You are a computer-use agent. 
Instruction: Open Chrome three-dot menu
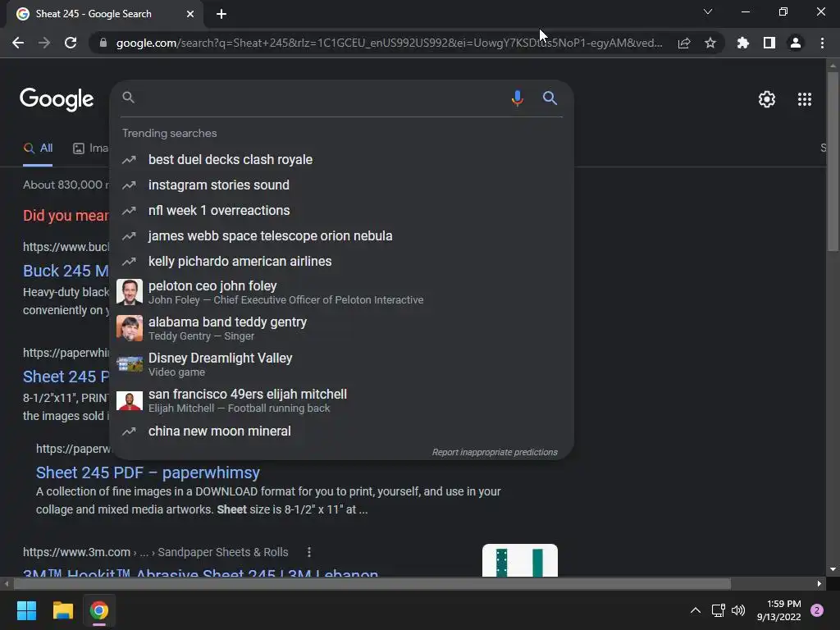pyautogui.click(x=822, y=43)
